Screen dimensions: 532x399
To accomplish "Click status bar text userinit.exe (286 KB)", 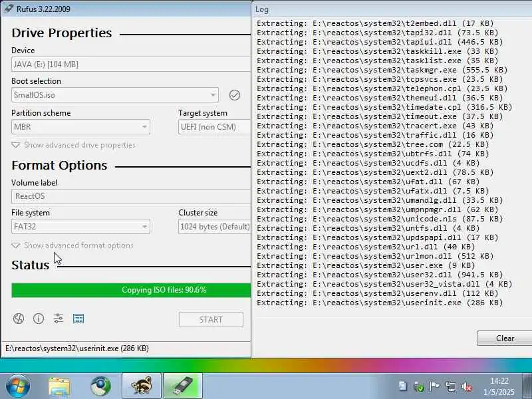I will point(77,348).
